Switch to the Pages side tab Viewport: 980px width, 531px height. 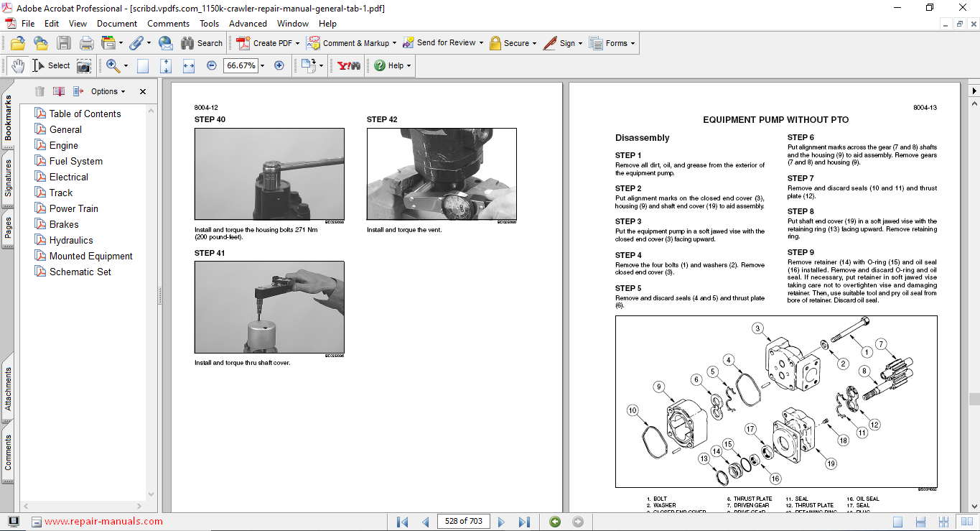(x=8, y=227)
